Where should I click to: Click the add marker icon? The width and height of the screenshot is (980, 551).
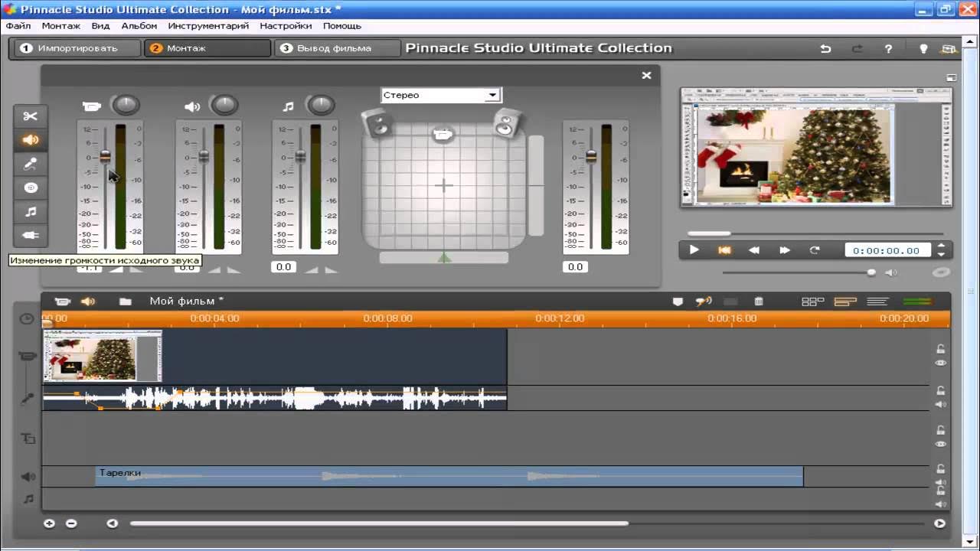click(x=678, y=302)
